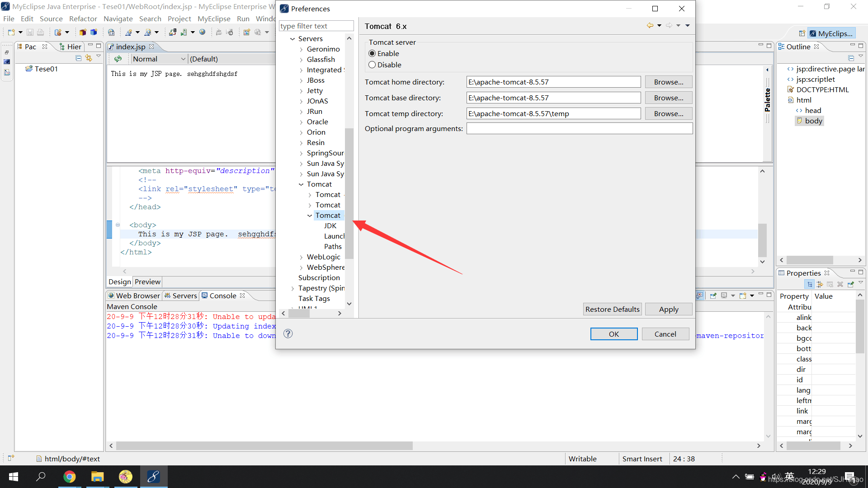This screenshot has width=868, height=488.
Task: Open File Explorer from the taskbar
Action: pyautogui.click(x=97, y=477)
